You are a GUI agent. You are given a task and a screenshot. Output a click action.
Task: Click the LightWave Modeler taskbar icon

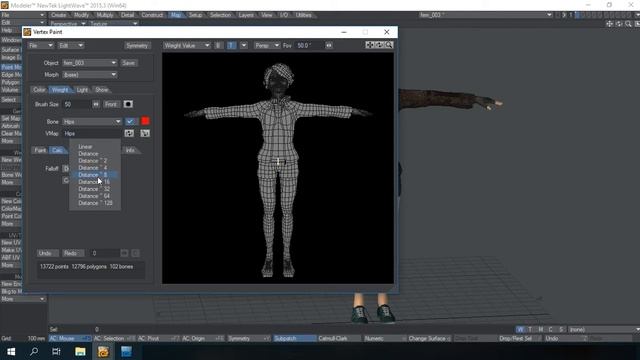pyautogui.click(x=103, y=351)
